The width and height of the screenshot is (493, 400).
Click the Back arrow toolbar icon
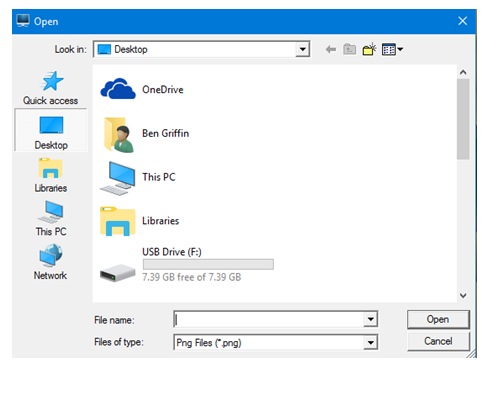(x=331, y=50)
